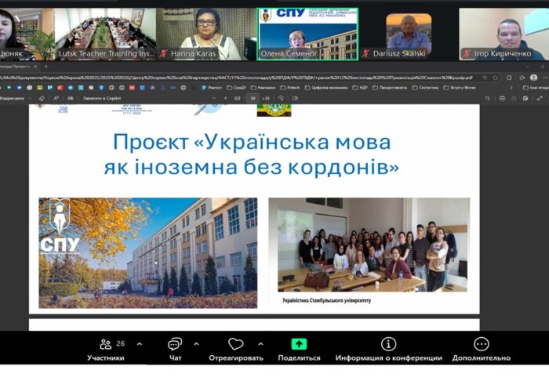Open the Дополнительно more options icon
Screen dimensions: 549x392
pos(481,344)
